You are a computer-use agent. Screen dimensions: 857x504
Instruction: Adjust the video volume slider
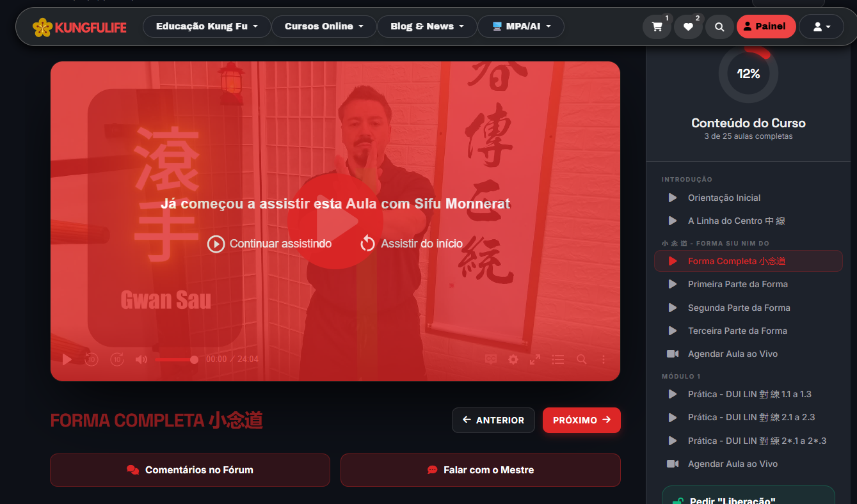[177, 359]
